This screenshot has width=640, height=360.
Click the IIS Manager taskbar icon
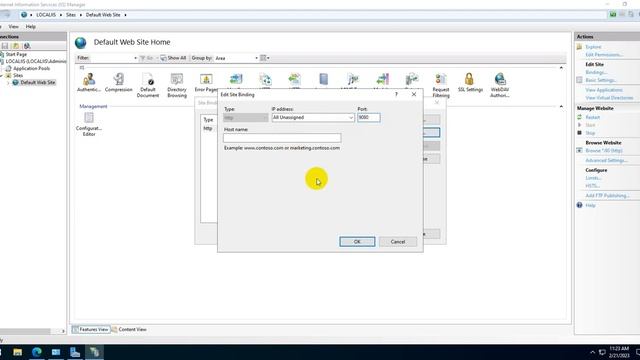tap(94, 352)
